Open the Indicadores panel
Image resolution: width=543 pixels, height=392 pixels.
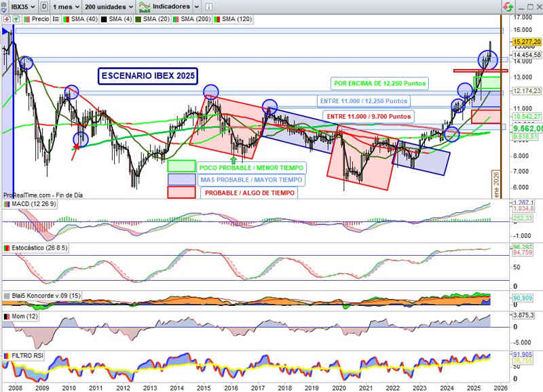pos(164,7)
